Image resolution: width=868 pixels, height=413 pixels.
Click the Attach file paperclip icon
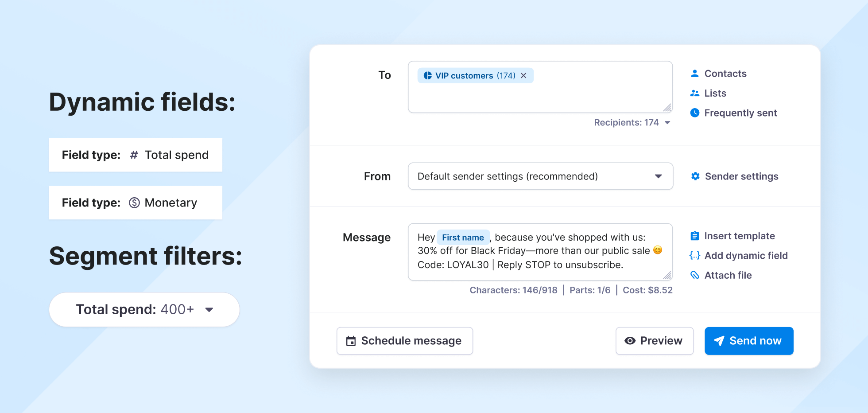pyautogui.click(x=695, y=275)
